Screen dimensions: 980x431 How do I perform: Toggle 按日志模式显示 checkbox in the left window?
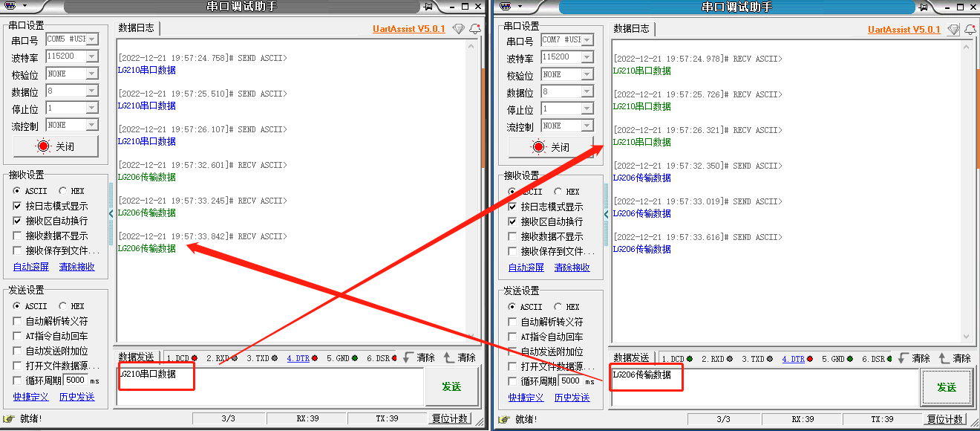tap(18, 206)
